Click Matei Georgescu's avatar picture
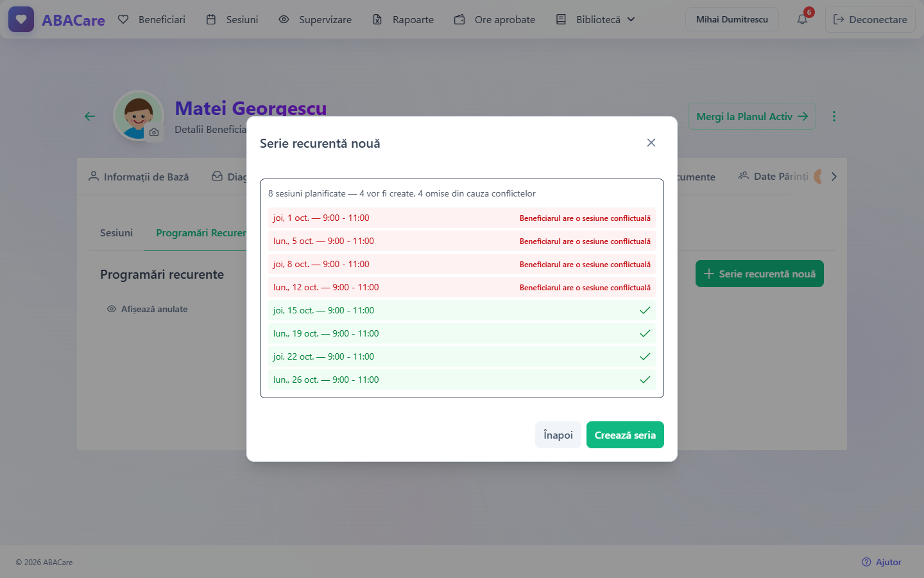 [139, 116]
